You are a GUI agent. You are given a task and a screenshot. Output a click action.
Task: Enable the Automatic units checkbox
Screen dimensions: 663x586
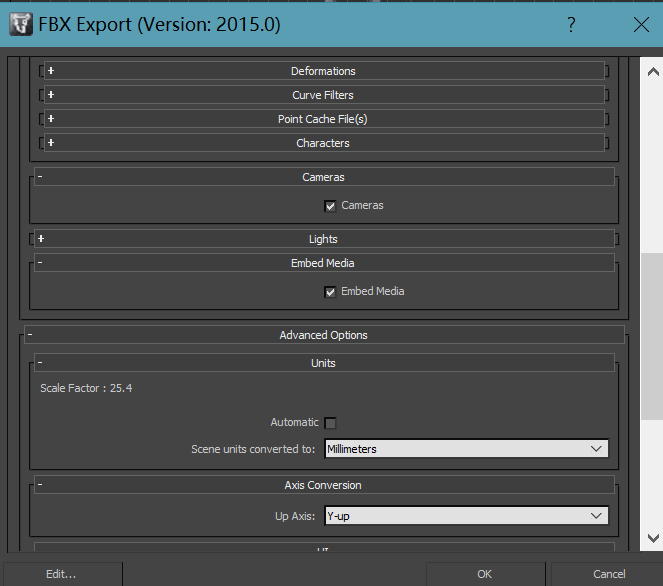pos(330,423)
